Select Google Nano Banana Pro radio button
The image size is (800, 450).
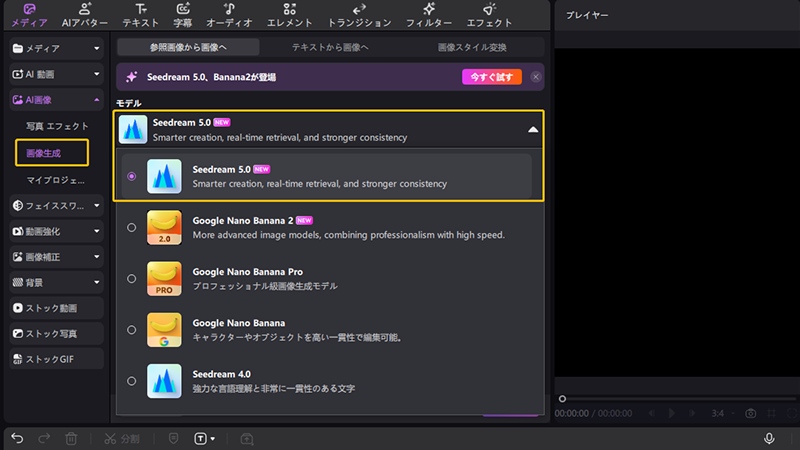132,279
